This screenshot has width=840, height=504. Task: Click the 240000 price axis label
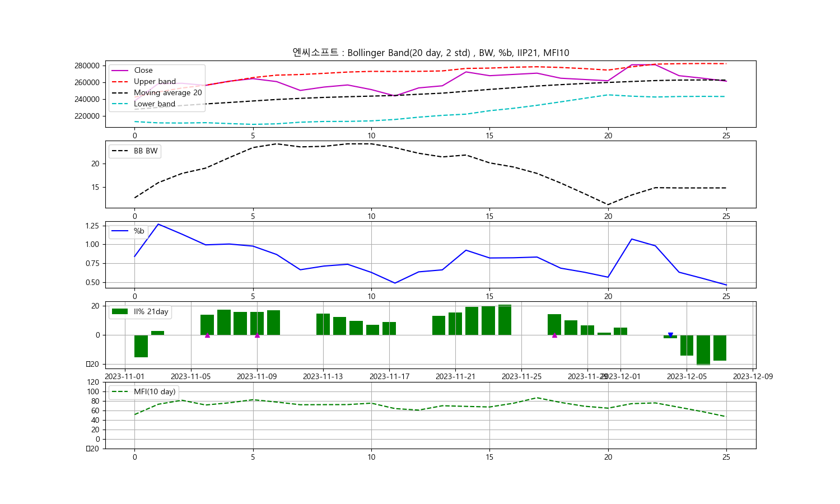point(87,99)
